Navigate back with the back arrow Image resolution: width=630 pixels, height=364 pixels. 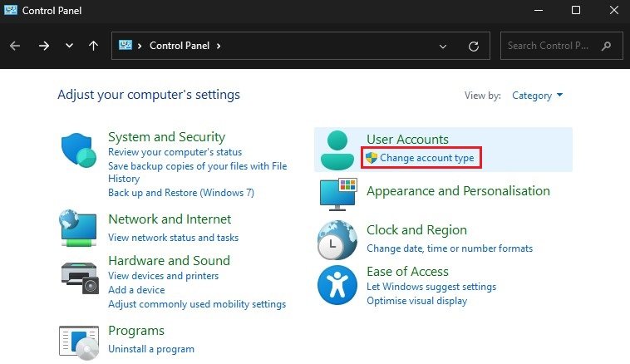click(x=15, y=46)
